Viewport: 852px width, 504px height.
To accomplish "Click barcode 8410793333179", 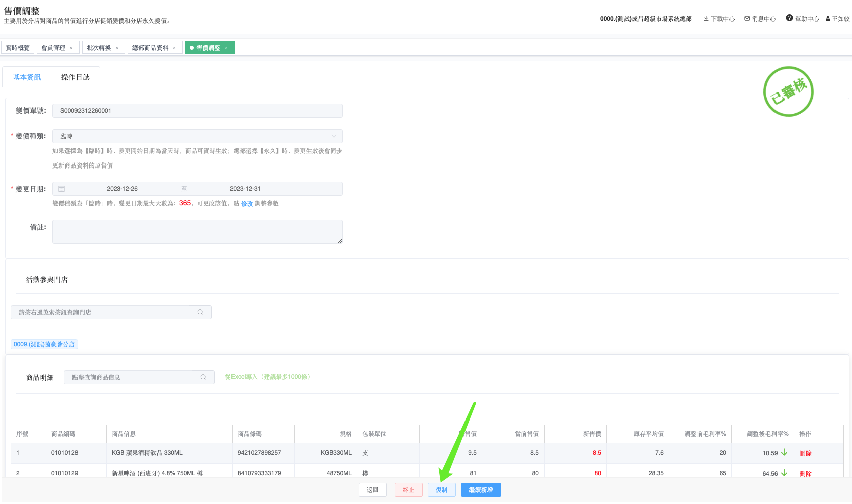I will pyautogui.click(x=259, y=473).
